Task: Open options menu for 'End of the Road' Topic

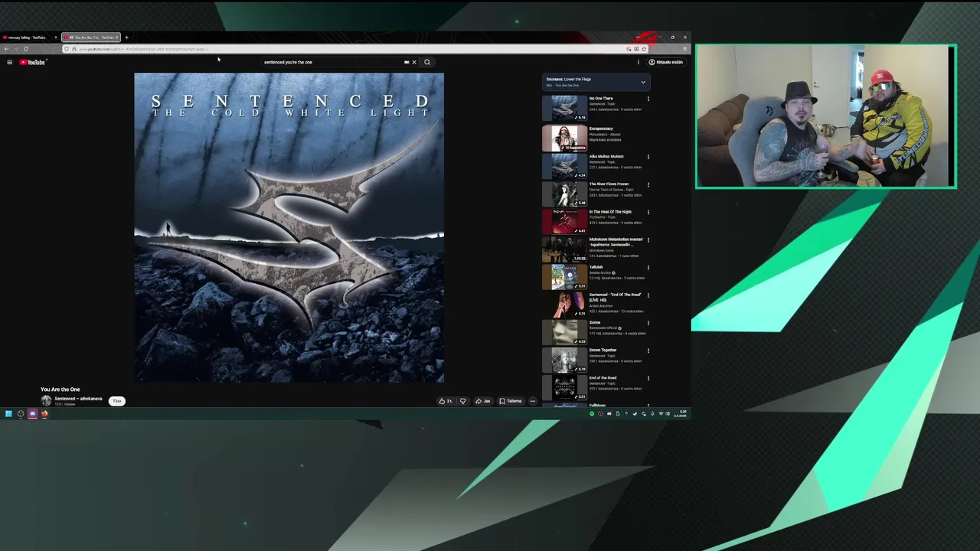Action: 648,378
